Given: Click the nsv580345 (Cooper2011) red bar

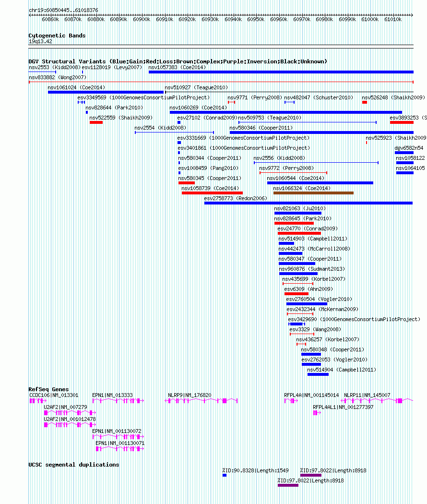Looking at the screenshot, I should click(x=187, y=183).
